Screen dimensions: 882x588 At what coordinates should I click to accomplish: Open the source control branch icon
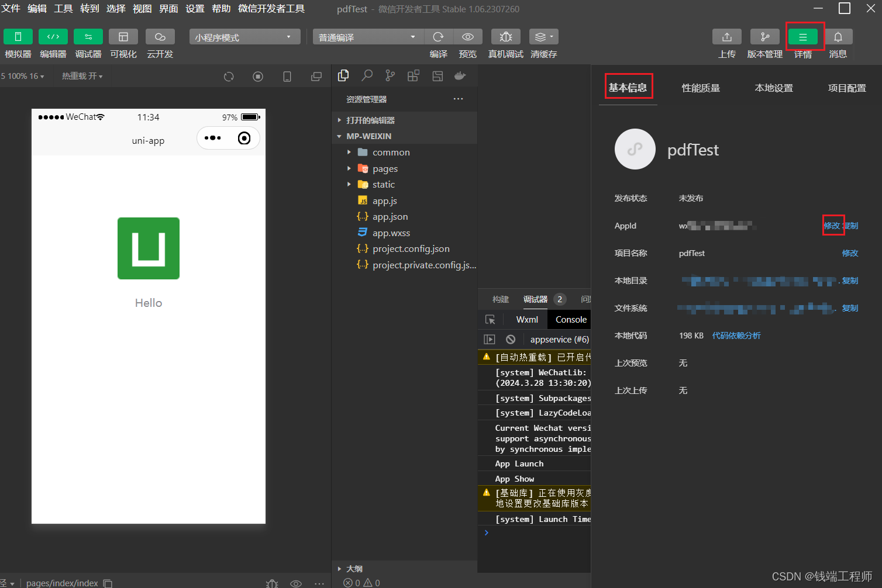pyautogui.click(x=390, y=75)
